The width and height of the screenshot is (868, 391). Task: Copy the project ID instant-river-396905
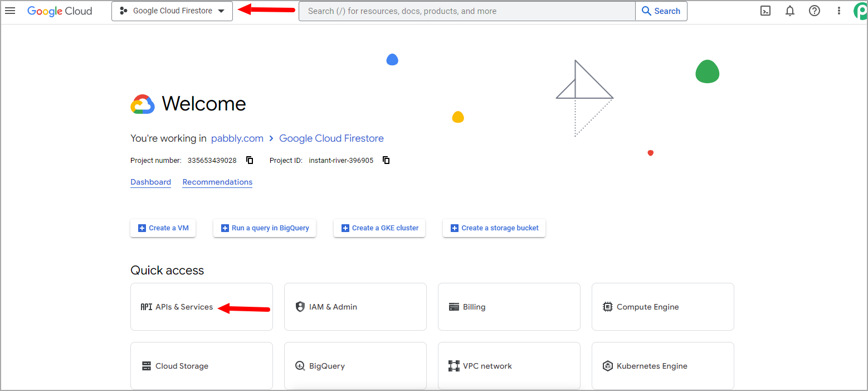pos(386,160)
